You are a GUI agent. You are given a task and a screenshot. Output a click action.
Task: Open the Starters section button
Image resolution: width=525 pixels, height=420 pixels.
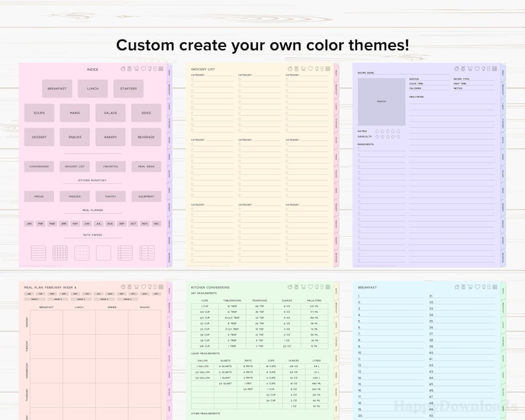[x=128, y=89]
